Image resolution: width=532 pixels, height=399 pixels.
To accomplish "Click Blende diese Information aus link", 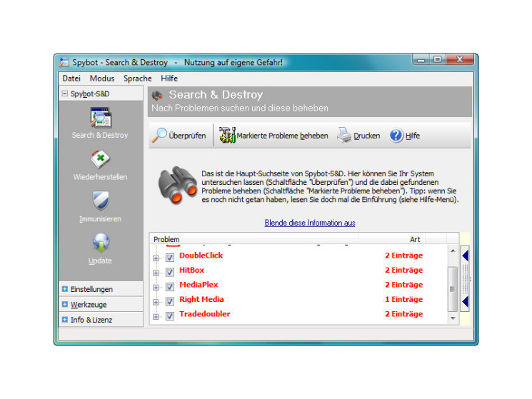I will (310, 223).
